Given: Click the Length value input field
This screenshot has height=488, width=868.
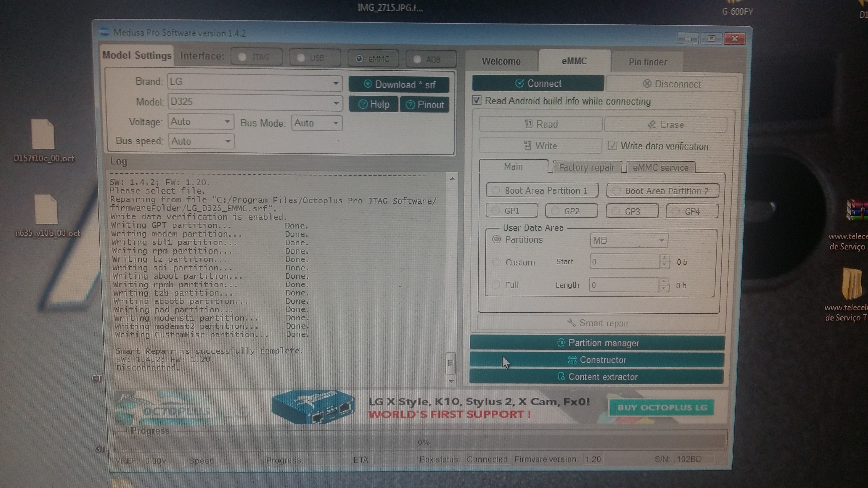Looking at the screenshot, I should tap(624, 285).
